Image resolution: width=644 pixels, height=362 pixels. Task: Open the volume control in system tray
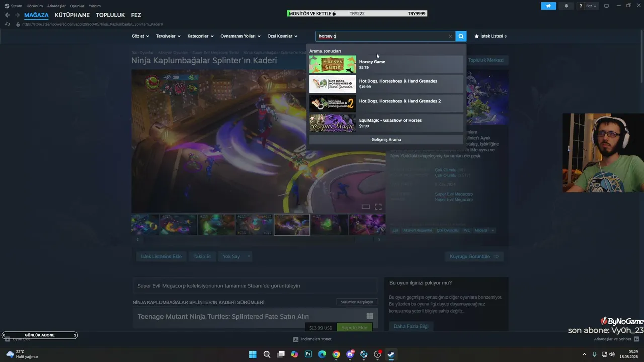point(612,354)
